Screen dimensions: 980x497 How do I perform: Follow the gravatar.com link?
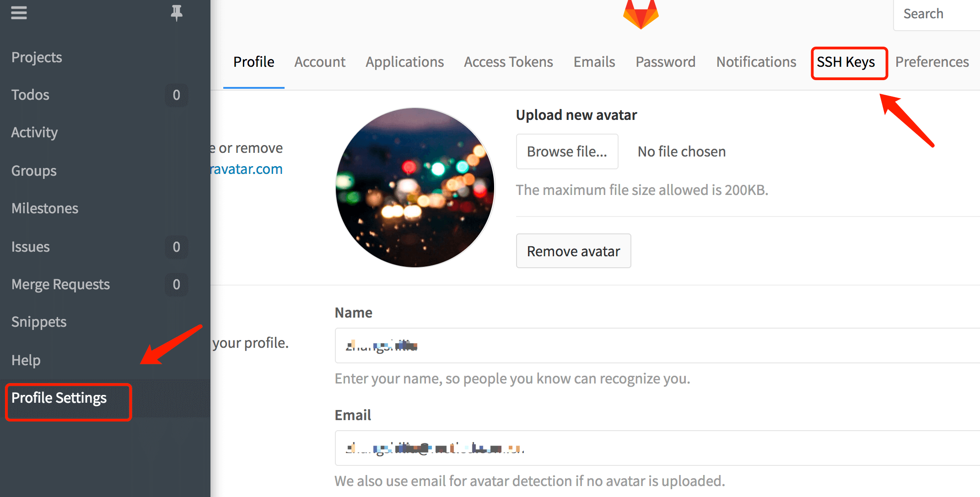click(x=246, y=169)
